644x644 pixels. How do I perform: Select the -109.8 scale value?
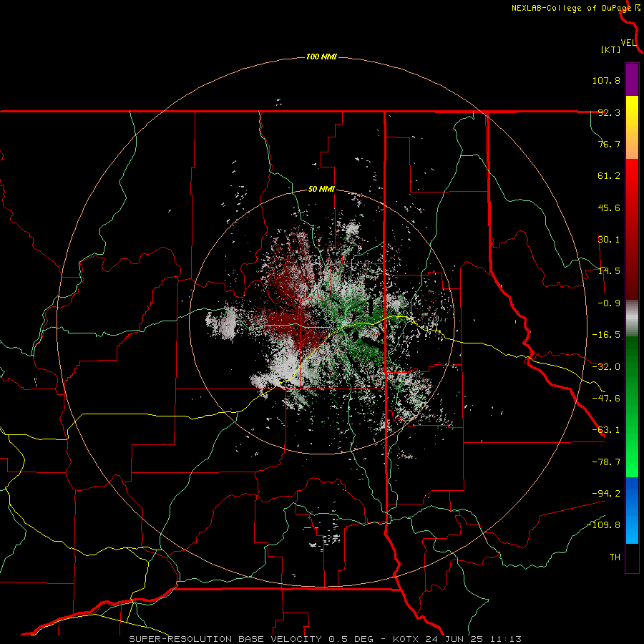coord(603,525)
